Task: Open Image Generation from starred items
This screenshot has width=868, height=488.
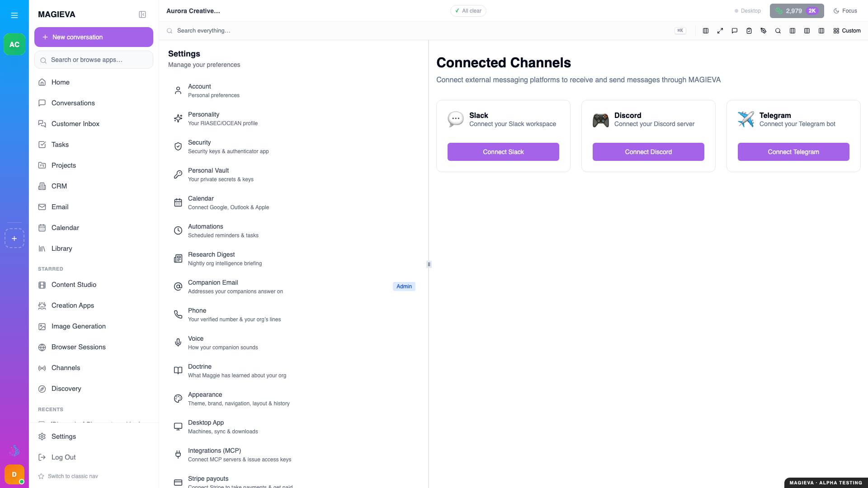Action: [94, 326]
